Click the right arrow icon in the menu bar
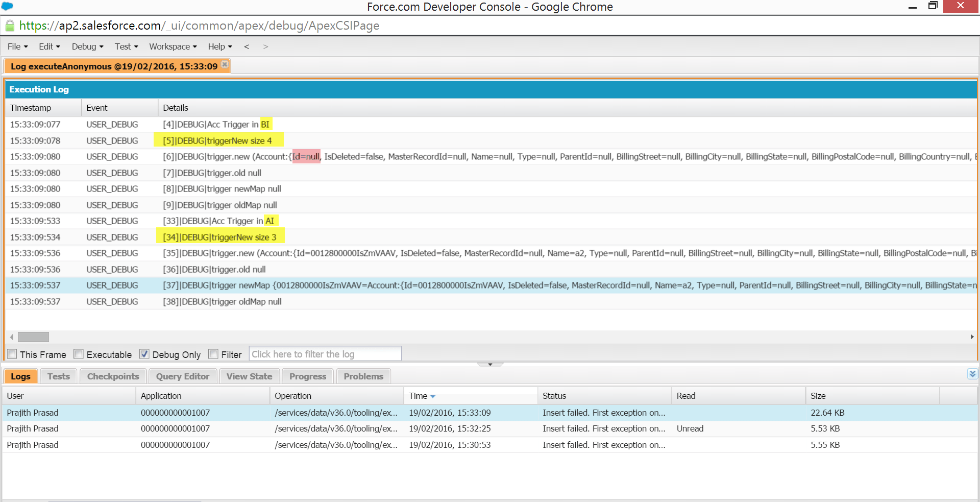Image resolution: width=980 pixels, height=502 pixels. pos(265,46)
